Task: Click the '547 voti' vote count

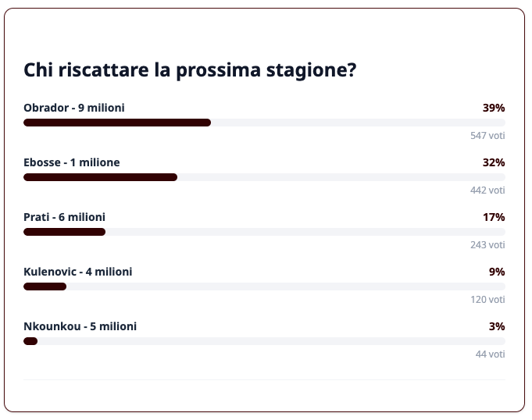Action: pyautogui.click(x=487, y=136)
